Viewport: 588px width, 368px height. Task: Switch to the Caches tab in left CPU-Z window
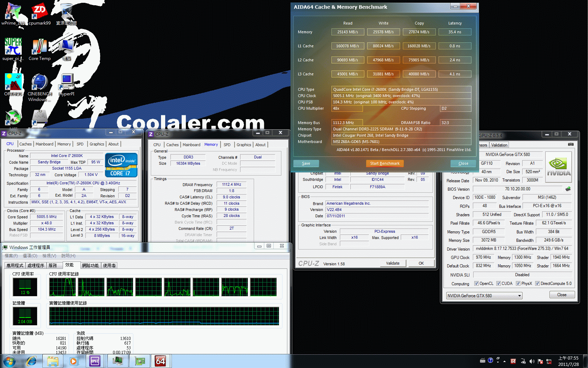25,144
